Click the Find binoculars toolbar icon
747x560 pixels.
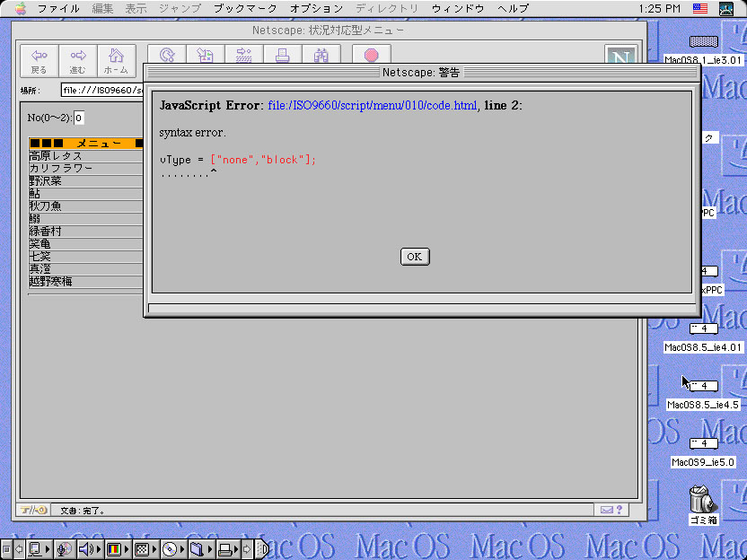point(321,56)
